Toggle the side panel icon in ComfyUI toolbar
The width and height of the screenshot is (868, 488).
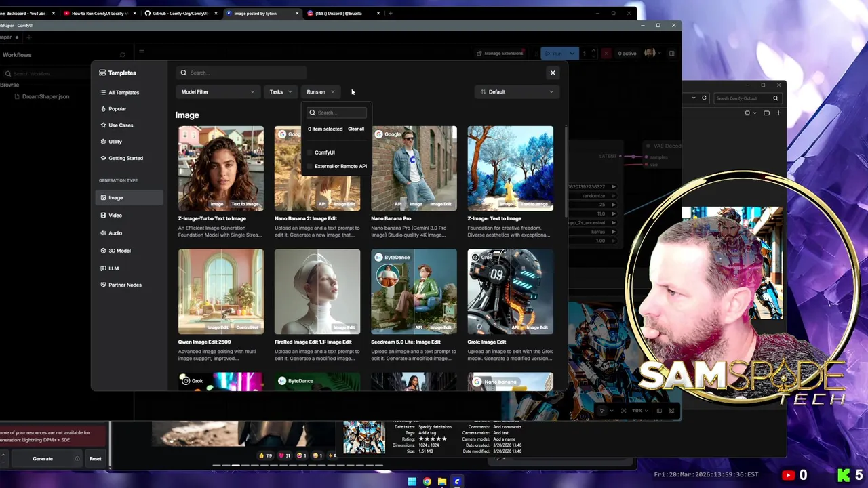671,54
